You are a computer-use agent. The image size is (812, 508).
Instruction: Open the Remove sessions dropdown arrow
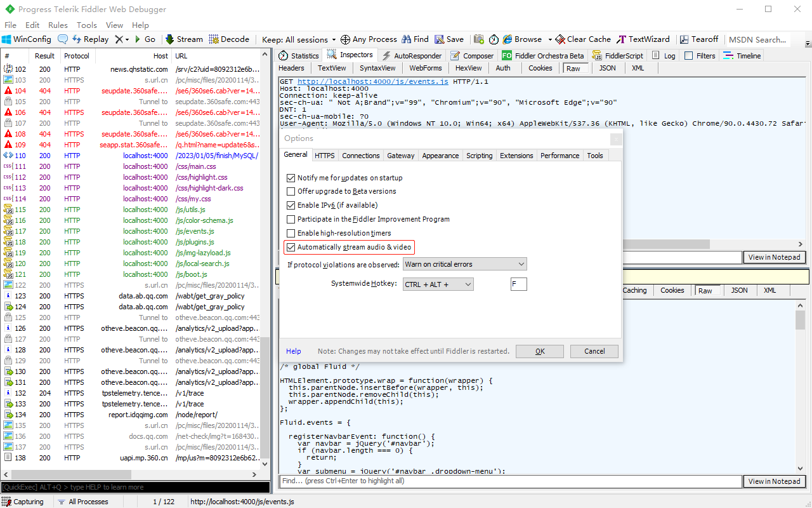pyautogui.click(x=128, y=39)
